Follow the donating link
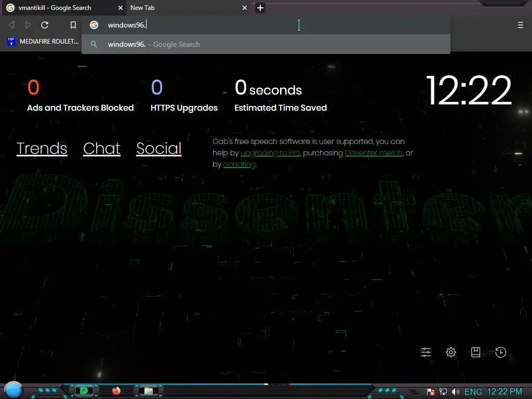532x399 pixels. point(239,165)
